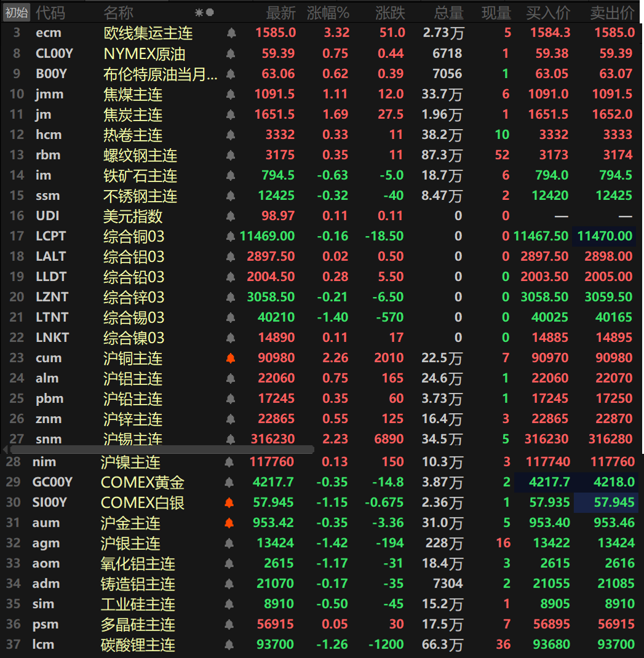Click the gear icon in the header row
The image size is (644, 658).
pyautogui.click(x=199, y=12)
